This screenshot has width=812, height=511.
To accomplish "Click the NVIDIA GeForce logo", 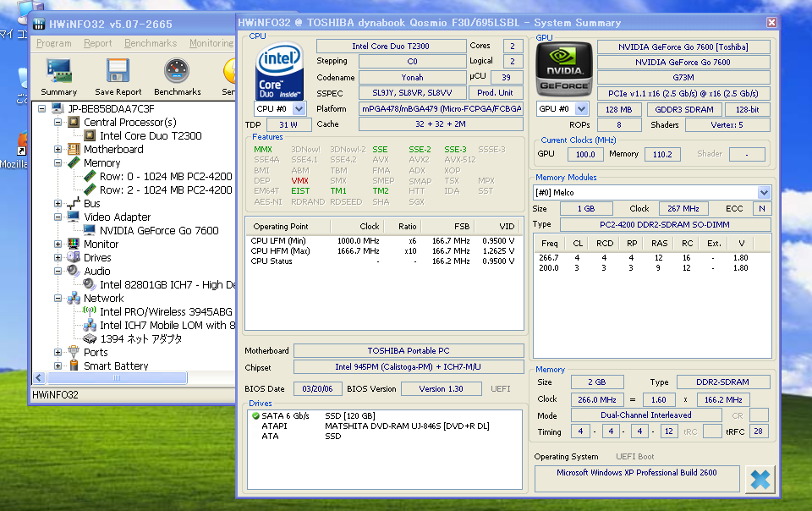I will coord(564,69).
